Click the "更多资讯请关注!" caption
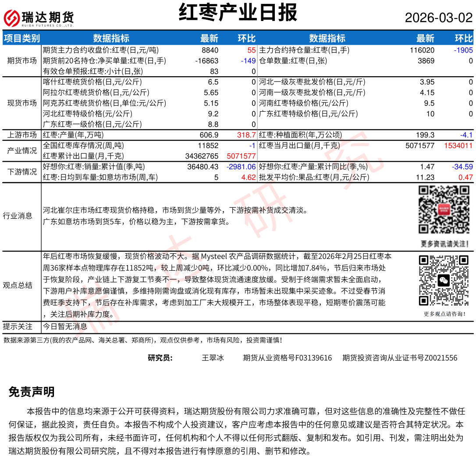 (444, 244)
